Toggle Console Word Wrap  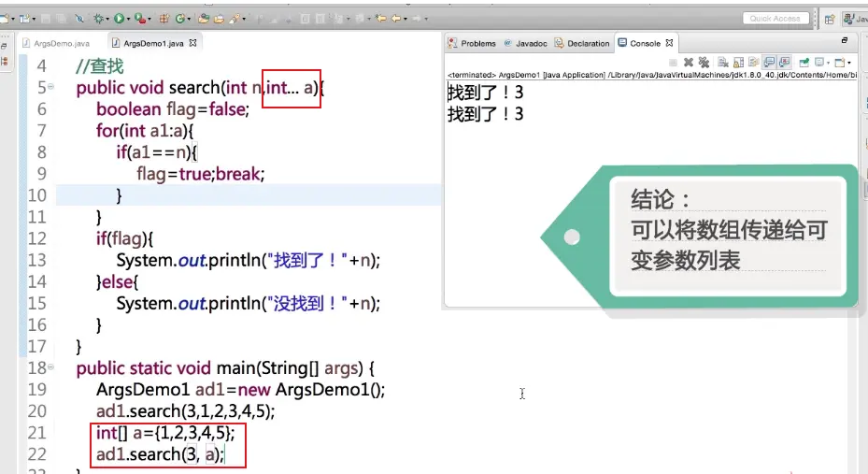tap(753, 63)
